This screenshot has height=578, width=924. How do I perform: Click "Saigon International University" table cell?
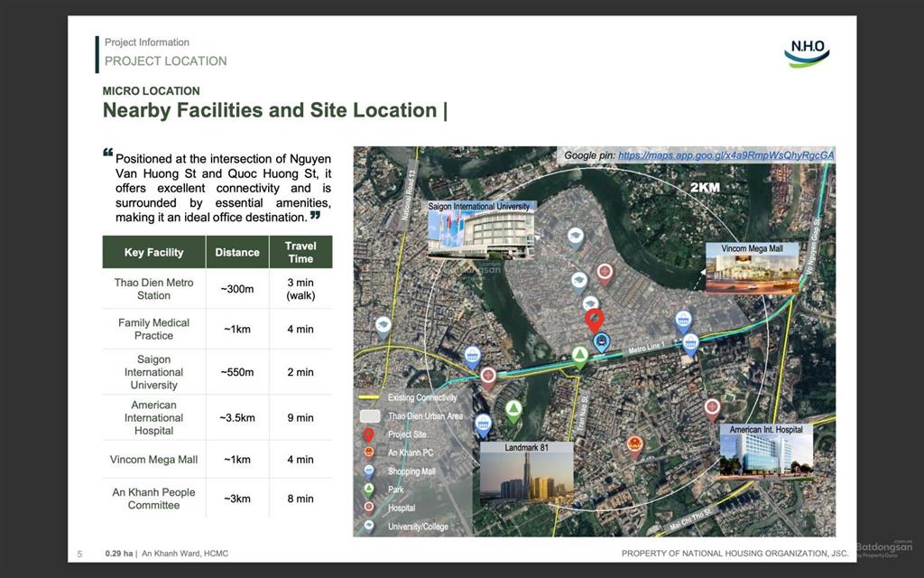153,372
